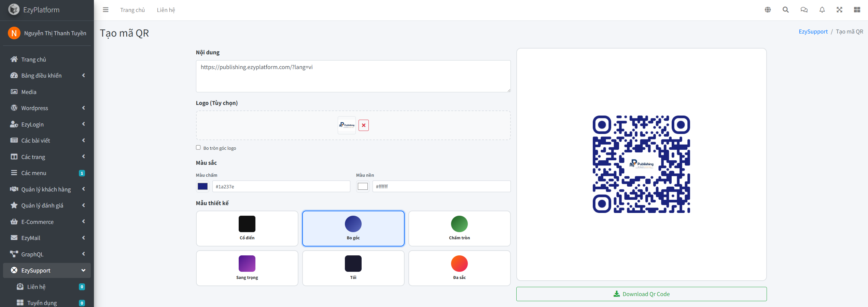Open the search magnifier icon
Screen dimensions: 868x307
coord(786,10)
